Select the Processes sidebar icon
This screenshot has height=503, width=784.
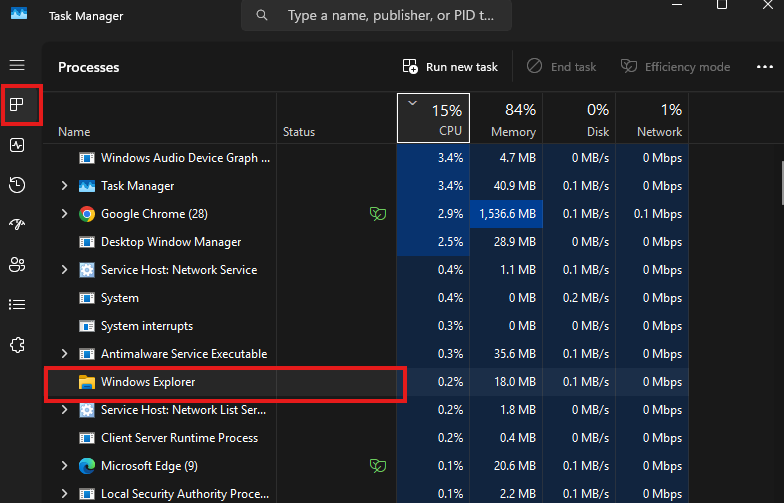coord(17,105)
